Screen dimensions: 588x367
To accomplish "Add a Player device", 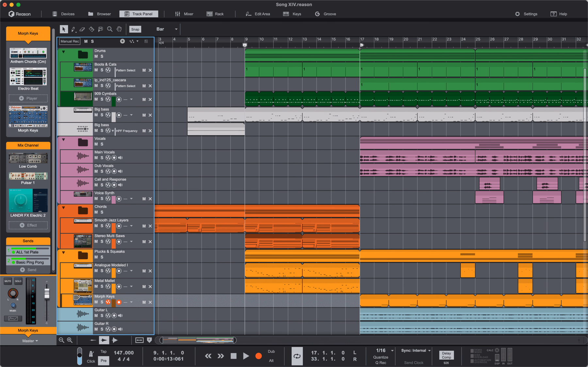I will (x=28, y=98).
